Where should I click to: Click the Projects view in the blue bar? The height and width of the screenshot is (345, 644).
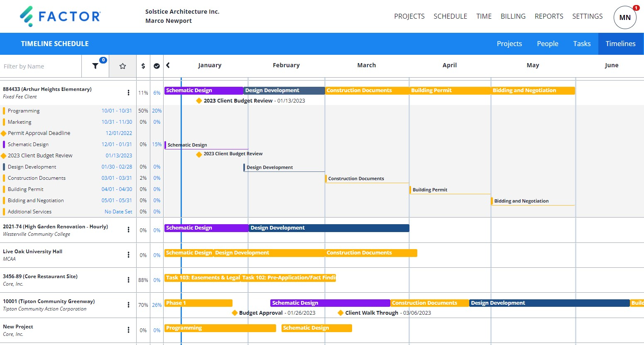(x=509, y=44)
